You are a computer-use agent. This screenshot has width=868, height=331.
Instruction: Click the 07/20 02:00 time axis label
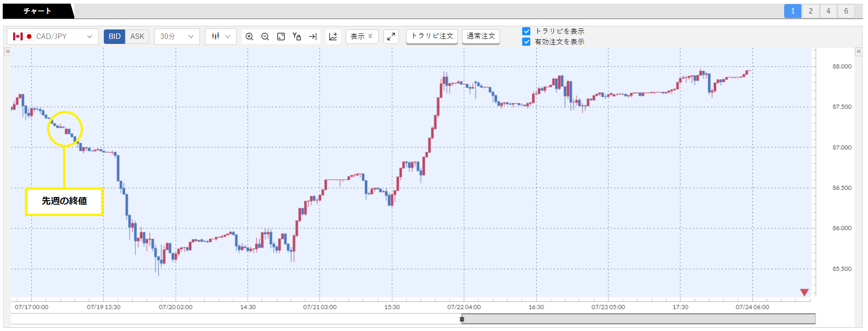[x=176, y=307]
